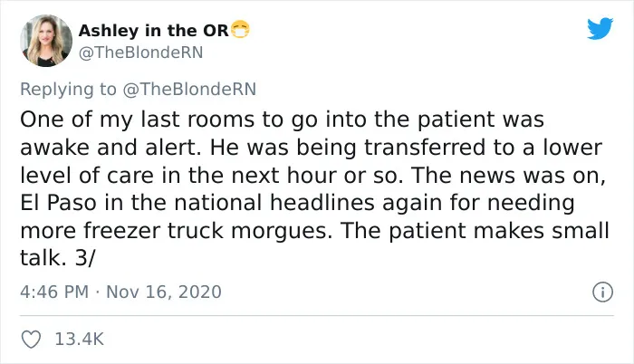Click the Nov 16, 2020 date
The image size is (634, 364).
(x=164, y=292)
